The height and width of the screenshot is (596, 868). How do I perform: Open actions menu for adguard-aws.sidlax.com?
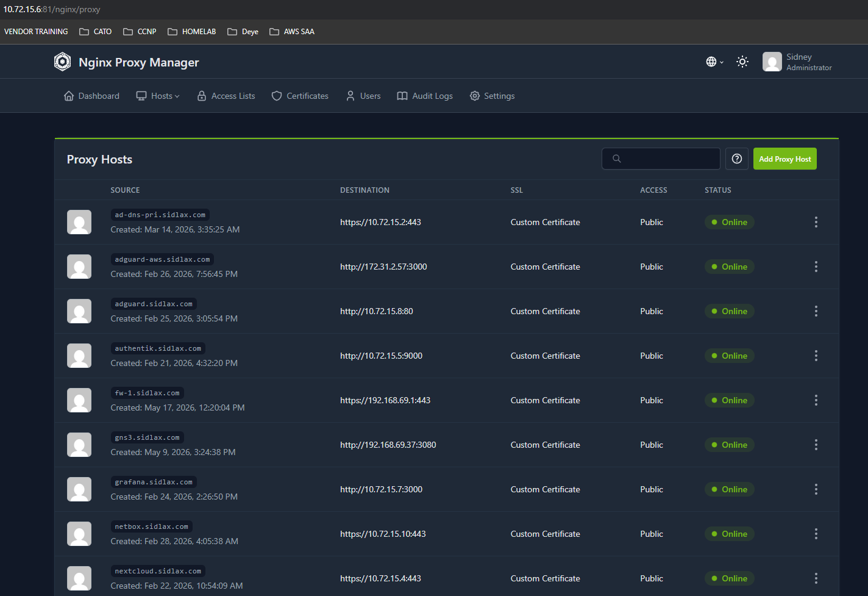816,267
